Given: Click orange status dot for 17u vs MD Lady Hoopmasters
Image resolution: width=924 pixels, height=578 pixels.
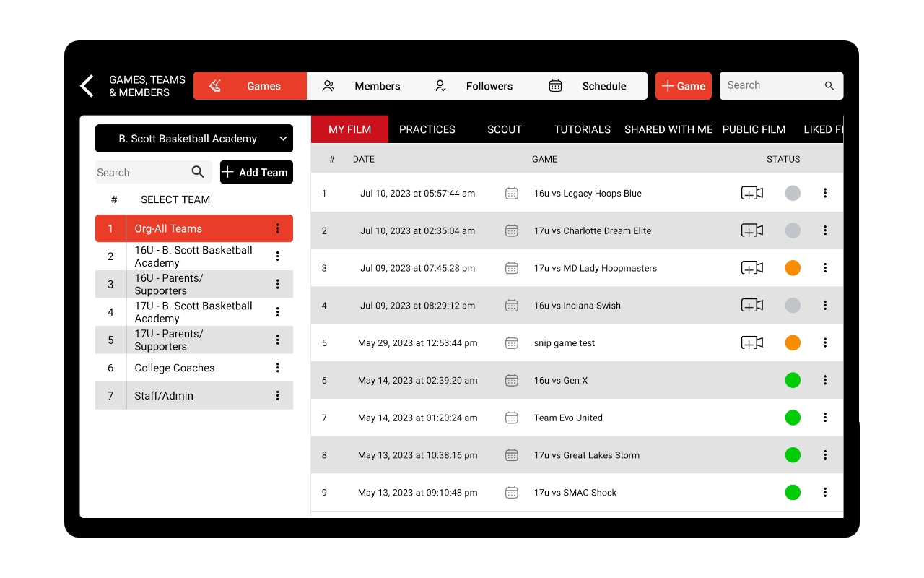Looking at the screenshot, I should (x=793, y=268).
